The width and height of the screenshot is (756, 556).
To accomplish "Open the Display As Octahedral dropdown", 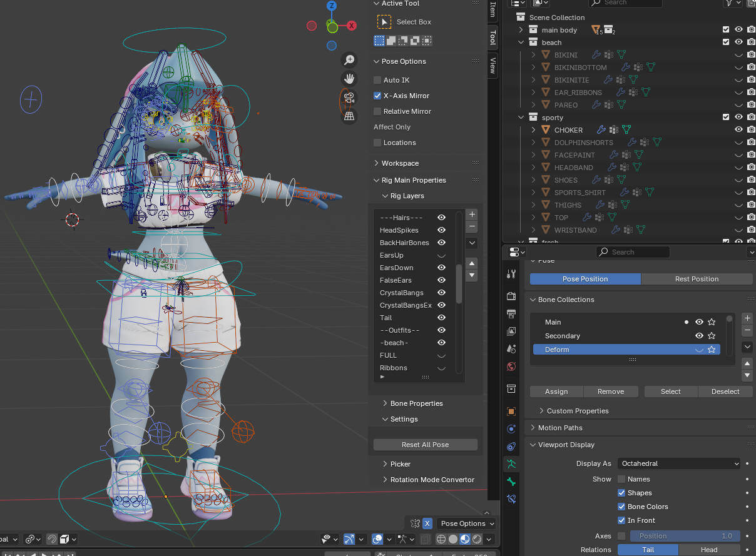I will (x=679, y=463).
